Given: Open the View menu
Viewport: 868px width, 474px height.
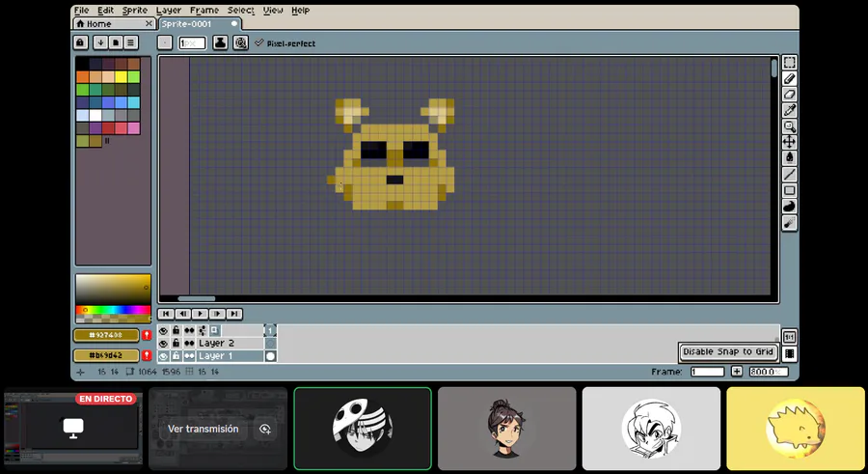Looking at the screenshot, I should coord(273,10).
